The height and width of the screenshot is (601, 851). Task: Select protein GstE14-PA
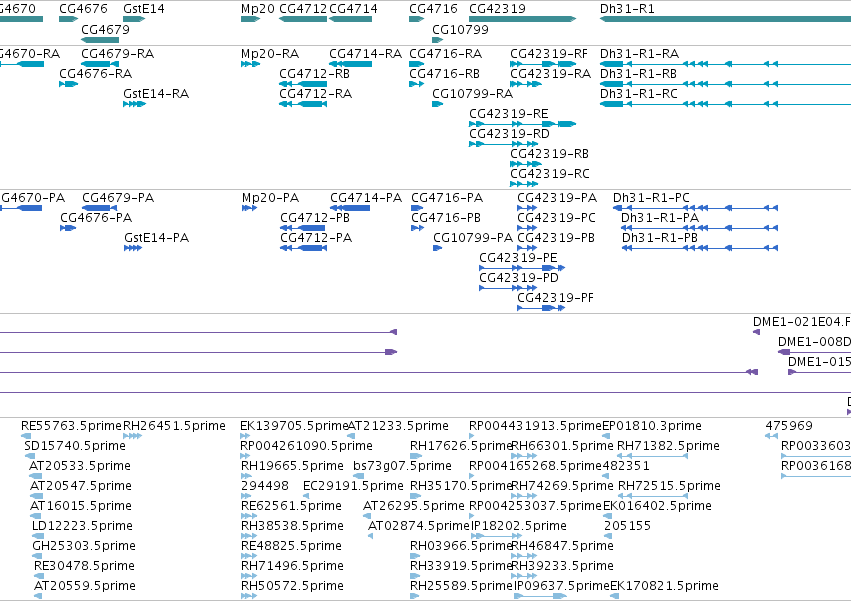pyautogui.click(x=133, y=249)
